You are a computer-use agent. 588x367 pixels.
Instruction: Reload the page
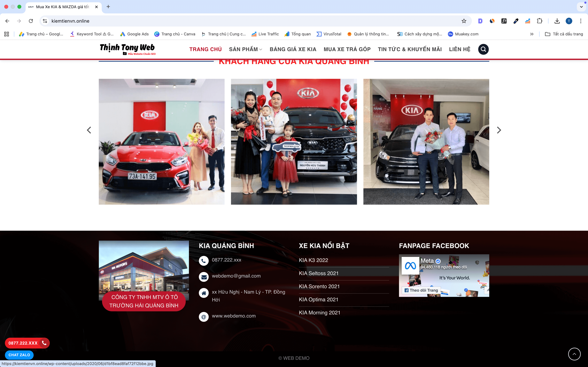click(31, 21)
